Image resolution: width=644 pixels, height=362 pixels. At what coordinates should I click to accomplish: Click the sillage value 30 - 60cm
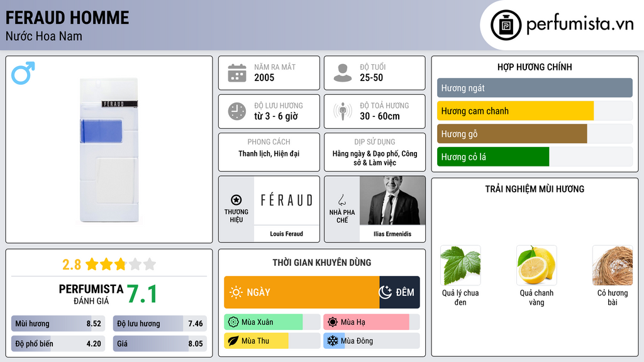(379, 116)
